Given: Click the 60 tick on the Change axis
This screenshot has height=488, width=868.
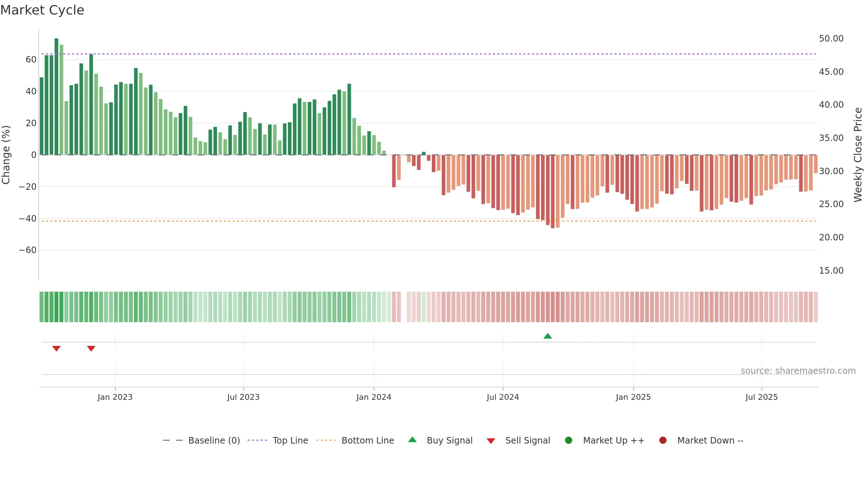Looking at the screenshot, I should click(x=31, y=60).
